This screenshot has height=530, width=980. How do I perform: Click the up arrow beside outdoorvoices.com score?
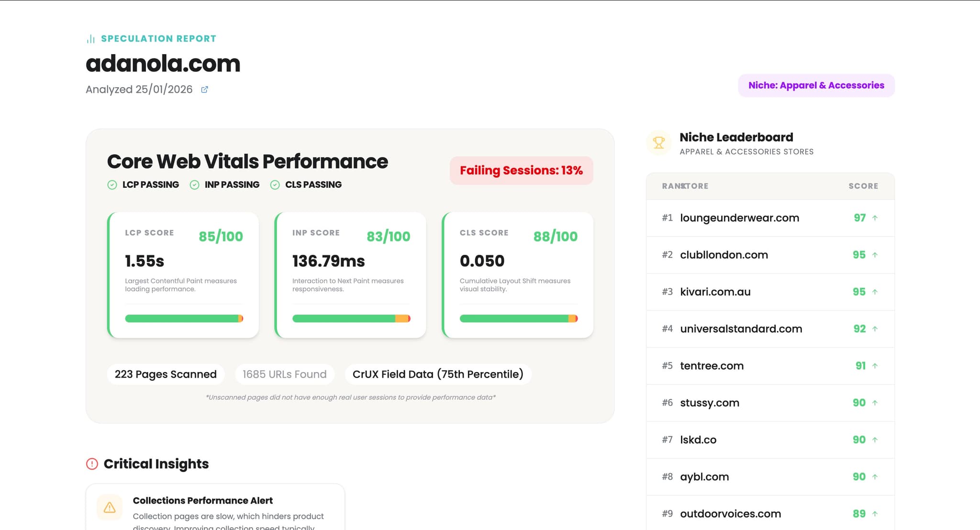click(x=875, y=514)
